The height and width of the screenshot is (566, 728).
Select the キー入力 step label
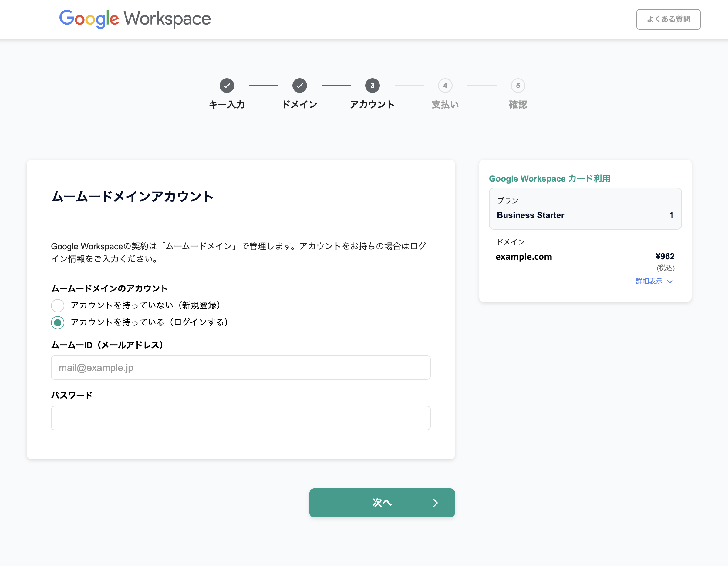[227, 105]
